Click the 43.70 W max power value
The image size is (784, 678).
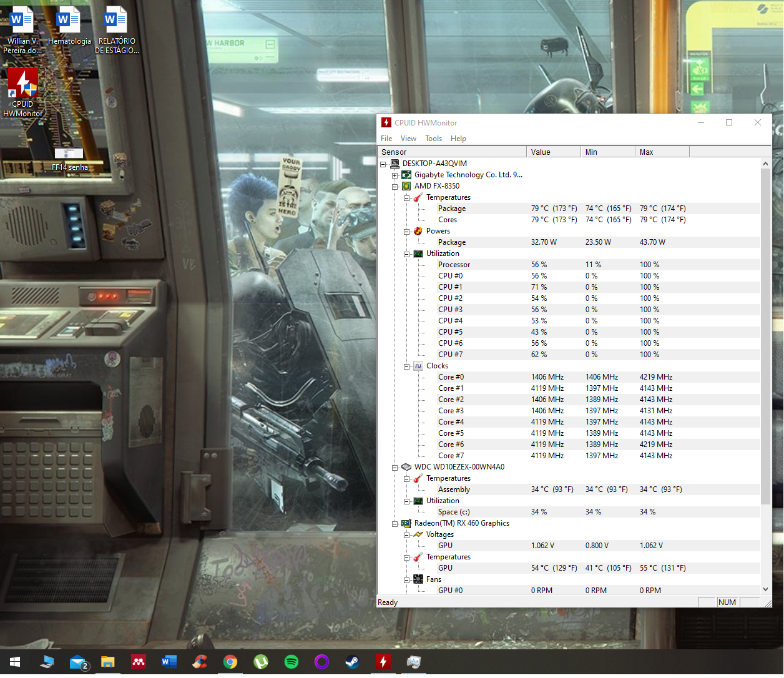652,242
